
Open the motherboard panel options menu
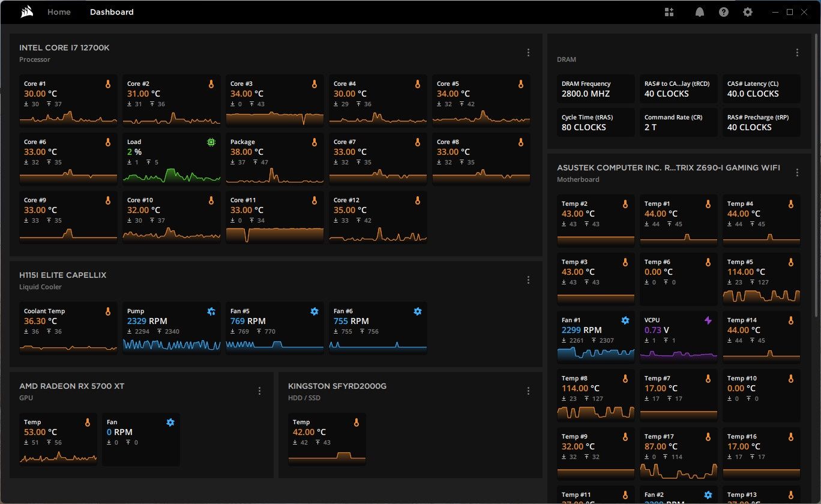pyautogui.click(x=797, y=173)
